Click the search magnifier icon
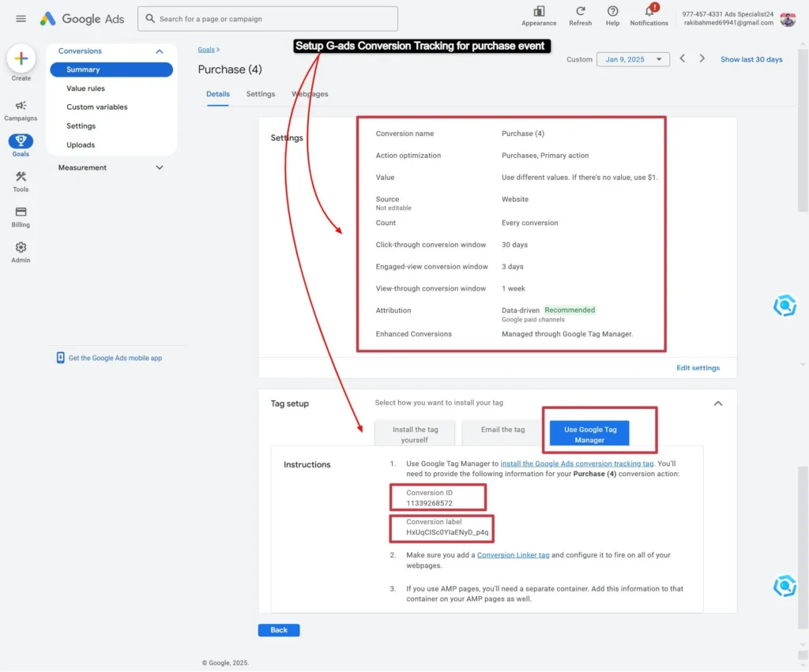The width and height of the screenshot is (809, 672). coord(150,19)
